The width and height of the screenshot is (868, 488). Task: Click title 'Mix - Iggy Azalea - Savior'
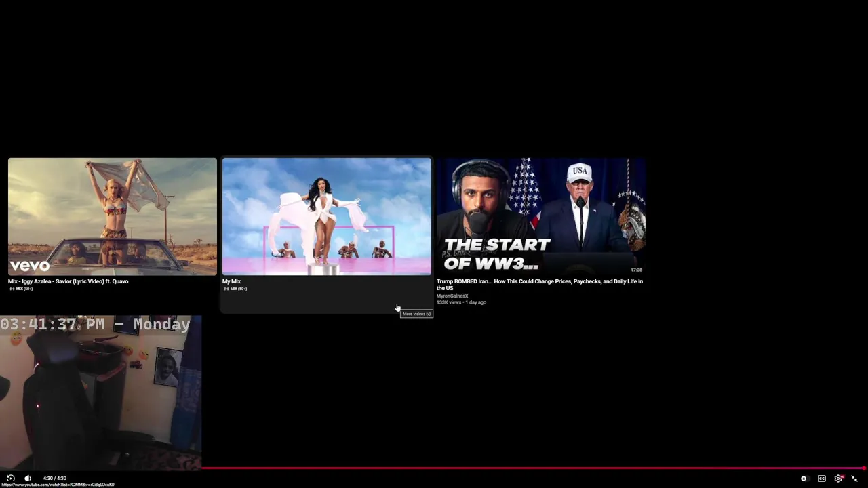68,281
